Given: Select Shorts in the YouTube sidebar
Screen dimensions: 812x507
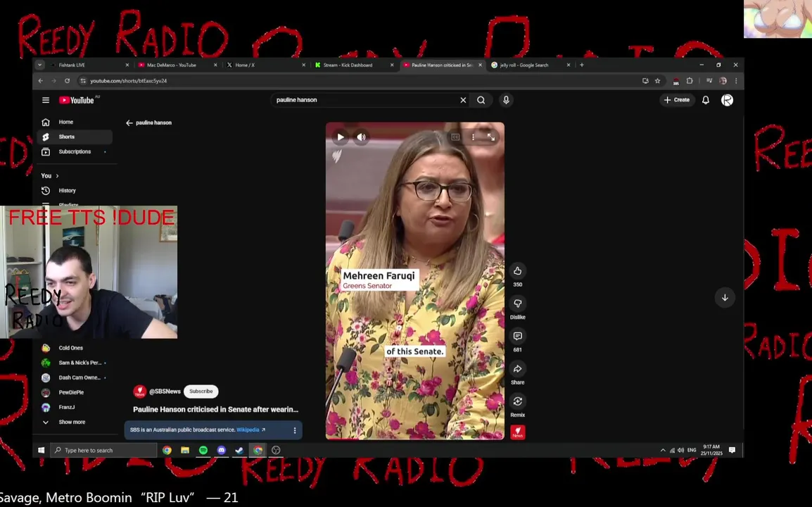Looking at the screenshot, I should pyautogui.click(x=75, y=137).
